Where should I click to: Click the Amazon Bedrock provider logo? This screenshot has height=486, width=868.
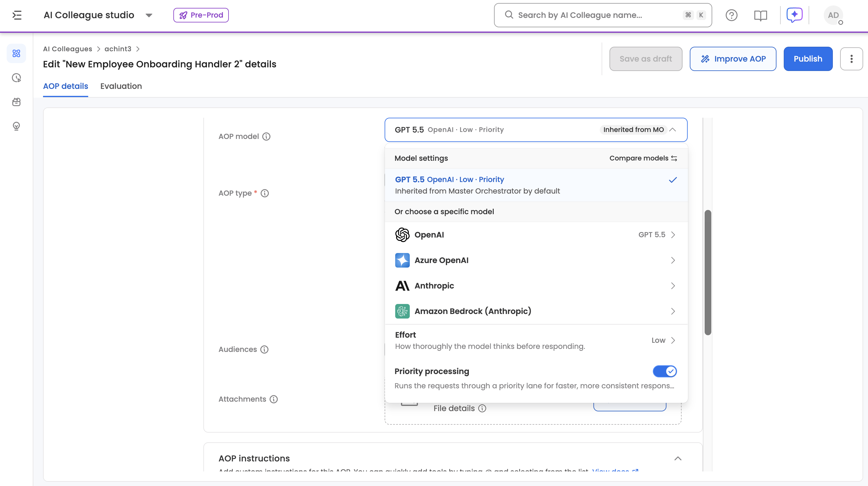[x=402, y=311]
